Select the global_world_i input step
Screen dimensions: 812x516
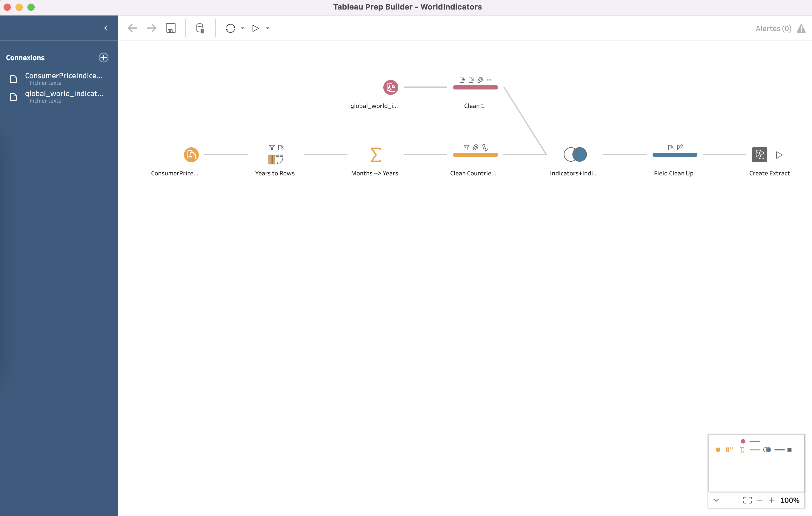(x=390, y=87)
